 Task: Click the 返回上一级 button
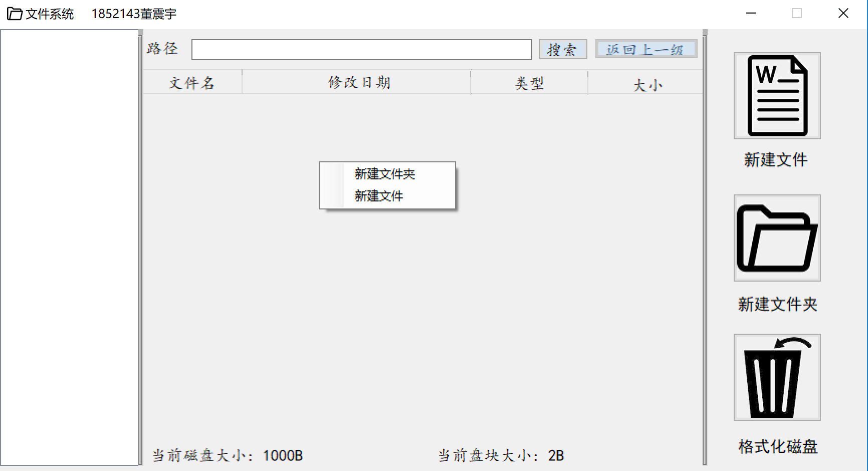tap(645, 49)
